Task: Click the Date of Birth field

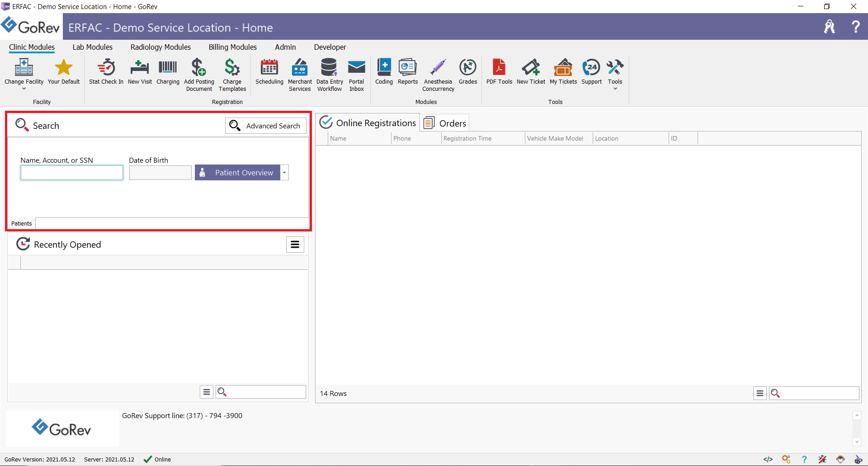Action: (160, 173)
